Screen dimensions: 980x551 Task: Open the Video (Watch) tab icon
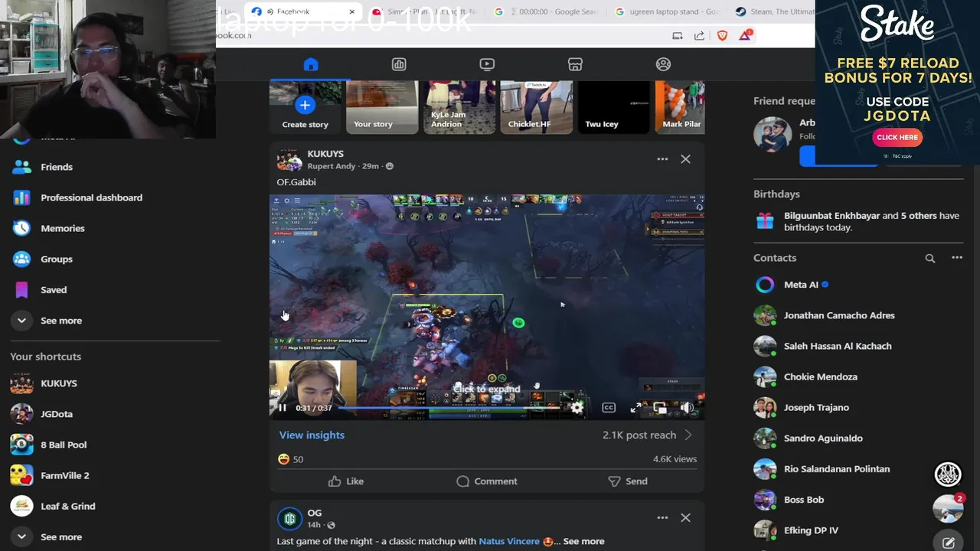(x=487, y=64)
